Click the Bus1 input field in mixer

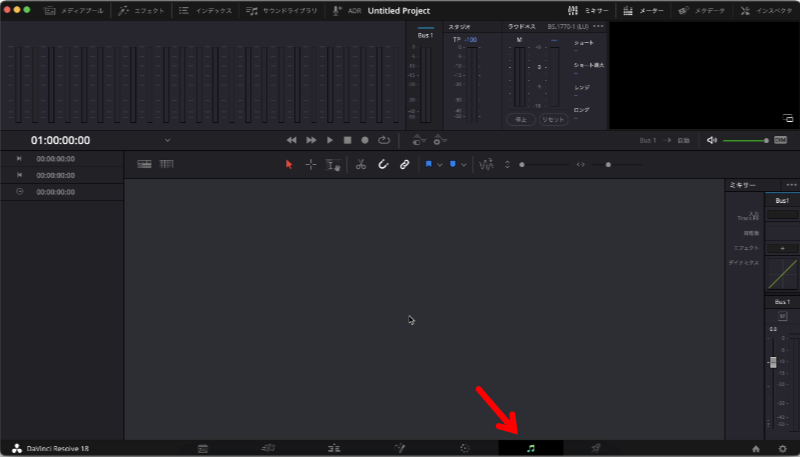point(782,215)
